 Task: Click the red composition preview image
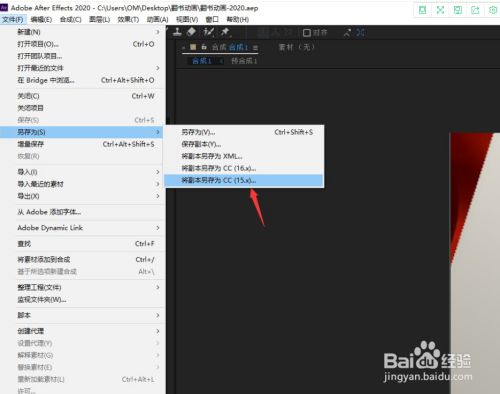tap(475, 263)
